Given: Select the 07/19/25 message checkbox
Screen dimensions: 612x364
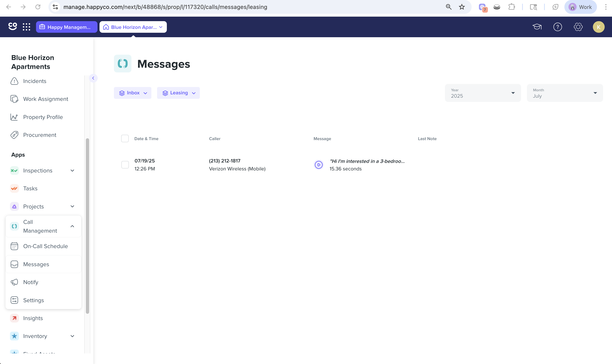Looking at the screenshot, I should [x=125, y=165].
